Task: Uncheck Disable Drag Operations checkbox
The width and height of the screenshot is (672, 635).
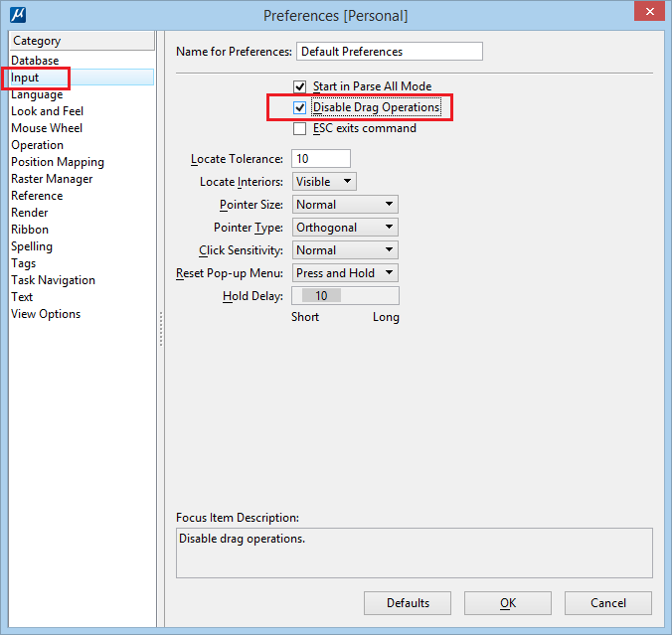Action: [x=299, y=107]
